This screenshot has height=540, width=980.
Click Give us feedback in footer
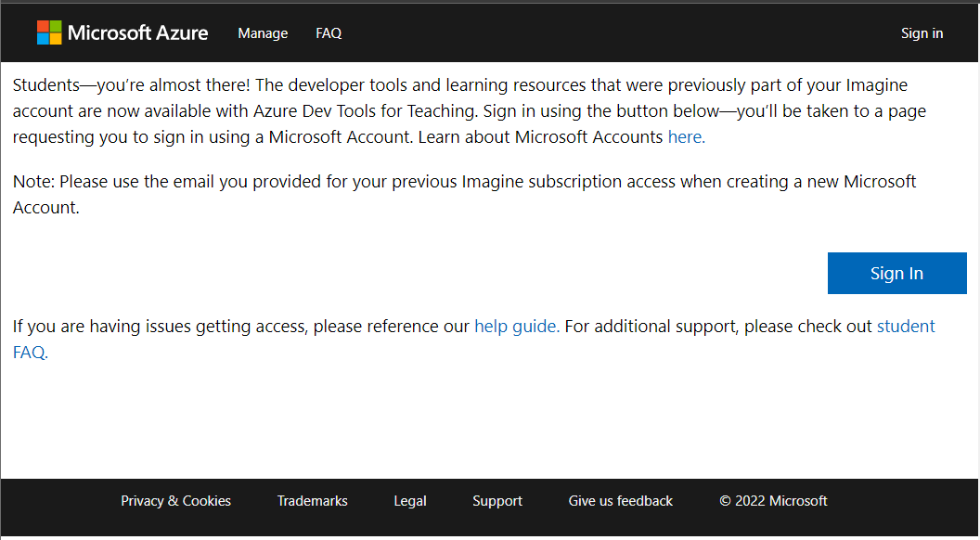[x=621, y=501]
